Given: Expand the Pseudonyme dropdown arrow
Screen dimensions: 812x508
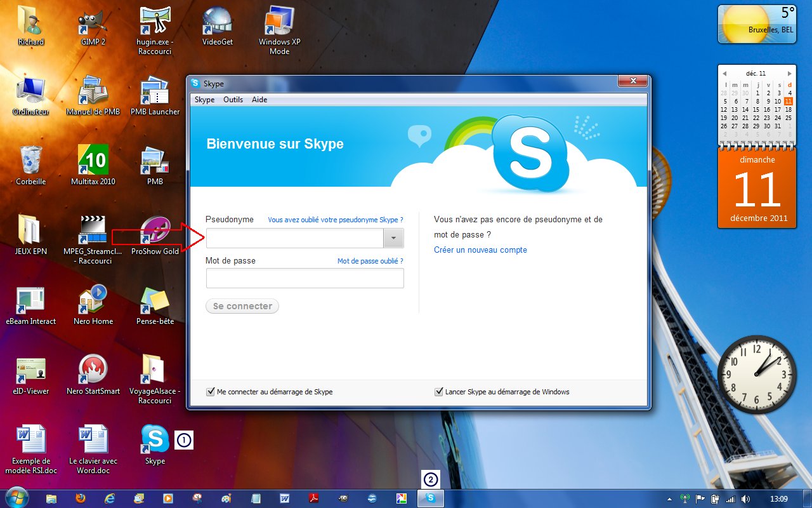Looking at the screenshot, I should [393, 238].
